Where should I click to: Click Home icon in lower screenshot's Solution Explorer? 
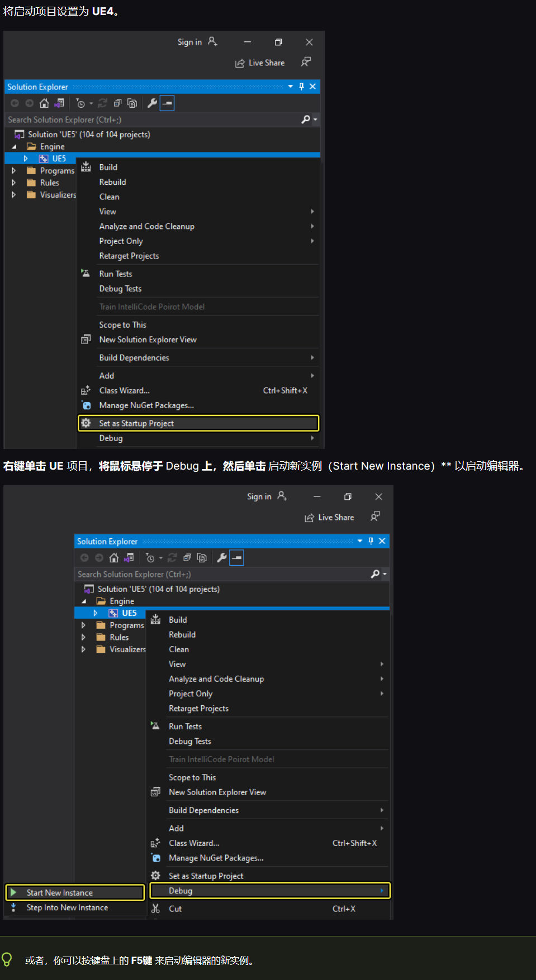coord(114,558)
